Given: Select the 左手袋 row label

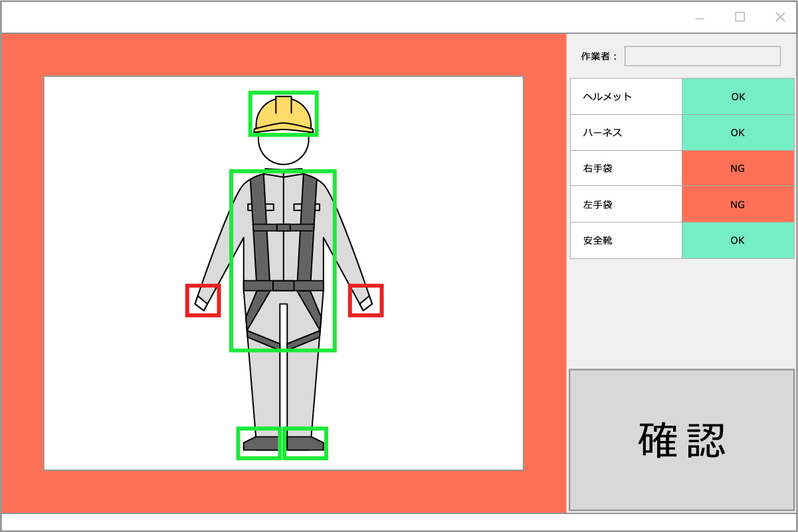Looking at the screenshot, I should pos(626,205).
